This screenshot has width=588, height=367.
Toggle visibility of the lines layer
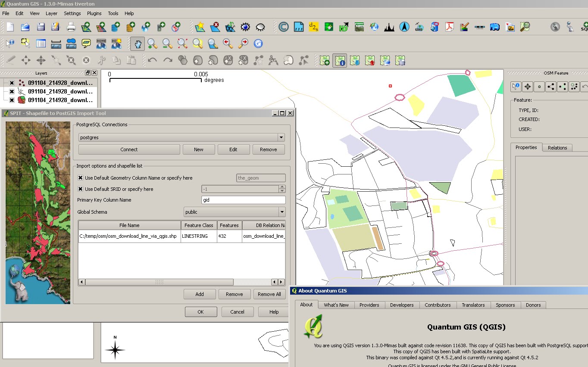[x=12, y=92]
